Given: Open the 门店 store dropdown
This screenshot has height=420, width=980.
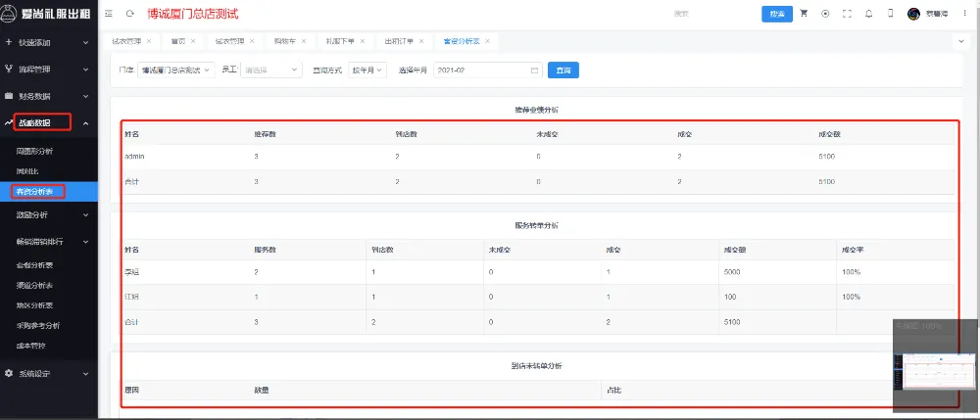Looking at the screenshot, I should click(175, 70).
